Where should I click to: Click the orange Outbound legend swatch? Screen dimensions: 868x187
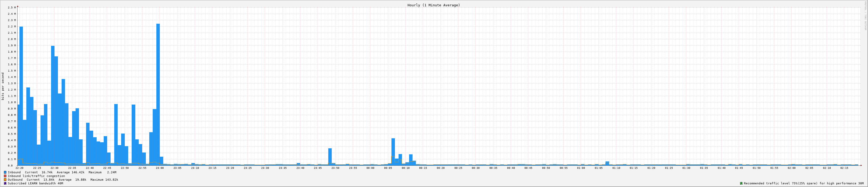pyautogui.click(x=5, y=180)
